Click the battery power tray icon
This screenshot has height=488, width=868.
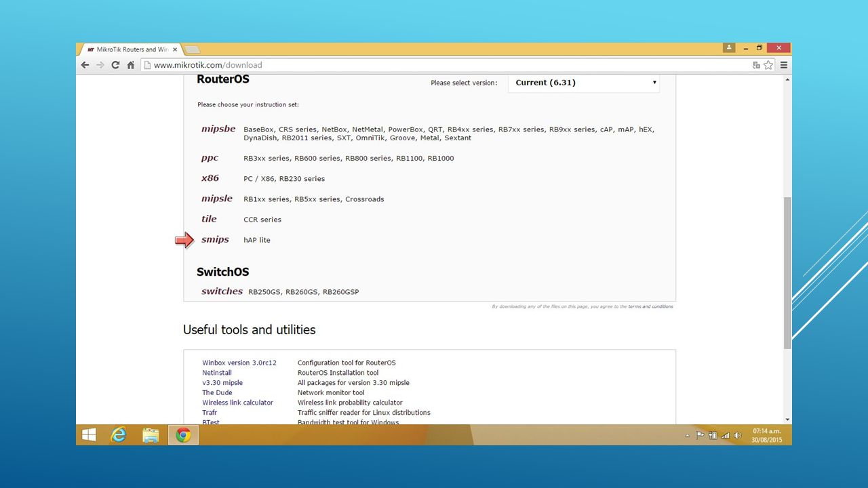(713, 436)
